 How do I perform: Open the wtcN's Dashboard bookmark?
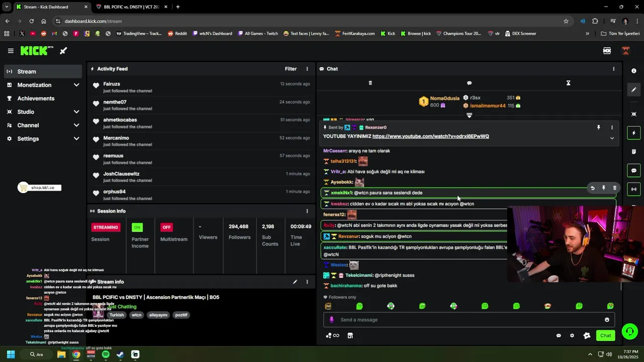(212, 34)
